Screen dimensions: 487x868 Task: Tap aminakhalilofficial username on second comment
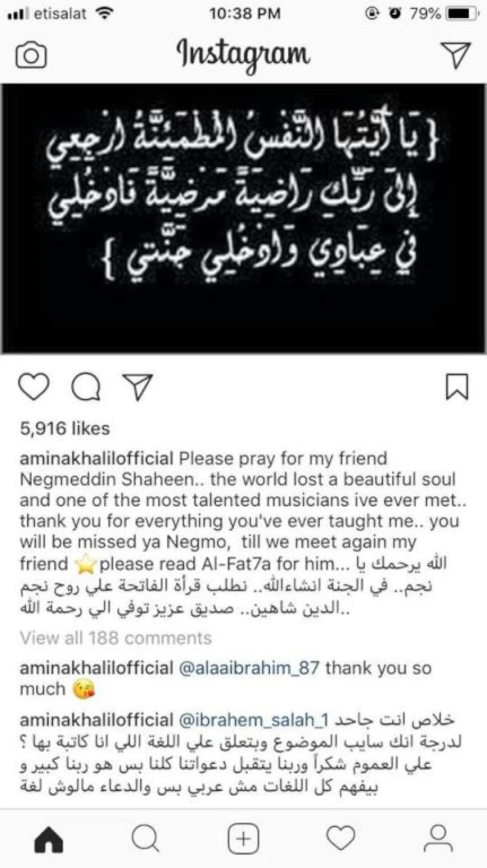pos(97,720)
